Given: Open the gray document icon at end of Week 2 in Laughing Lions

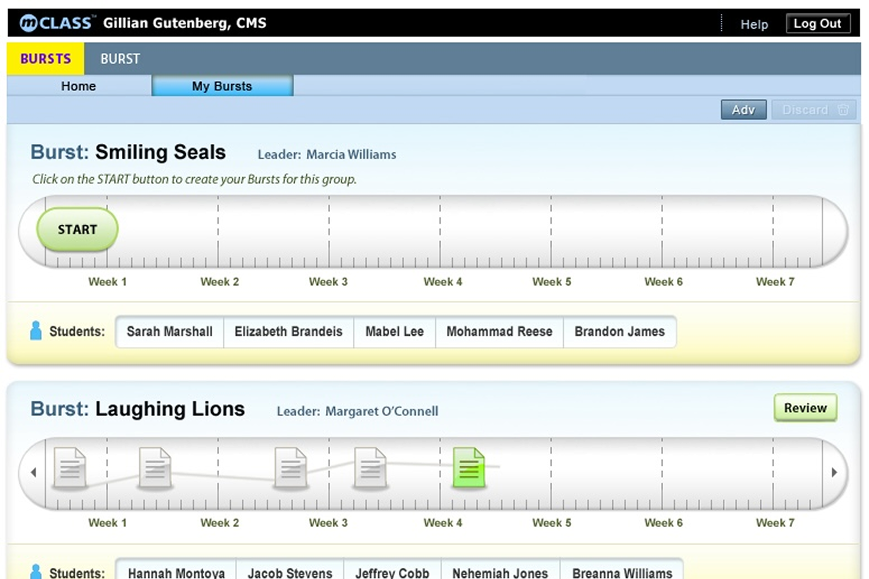Looking at the screenshot, I should pos(291,468).
